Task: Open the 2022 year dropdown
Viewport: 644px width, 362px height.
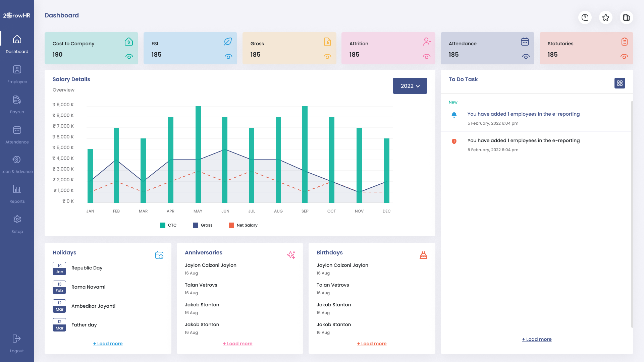Action: pyautogui.click(x=410, y=86)
